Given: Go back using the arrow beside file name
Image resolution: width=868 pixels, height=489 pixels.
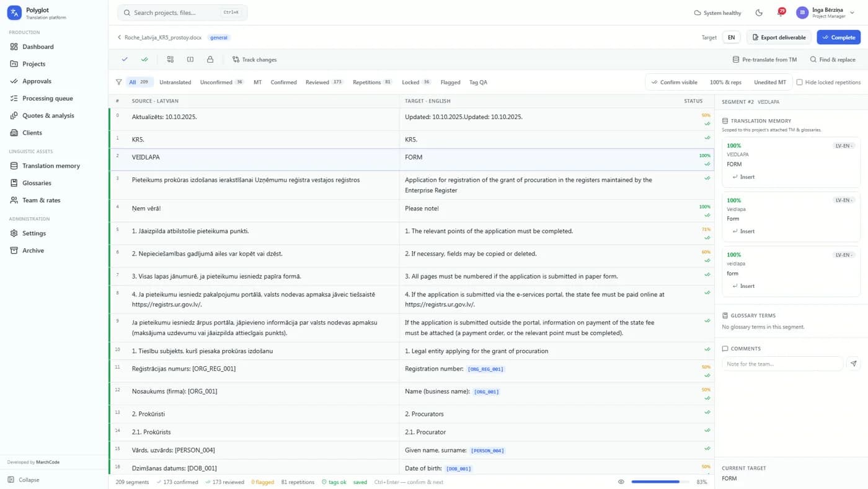Looking at the screenshot, I should click(119, 37).
